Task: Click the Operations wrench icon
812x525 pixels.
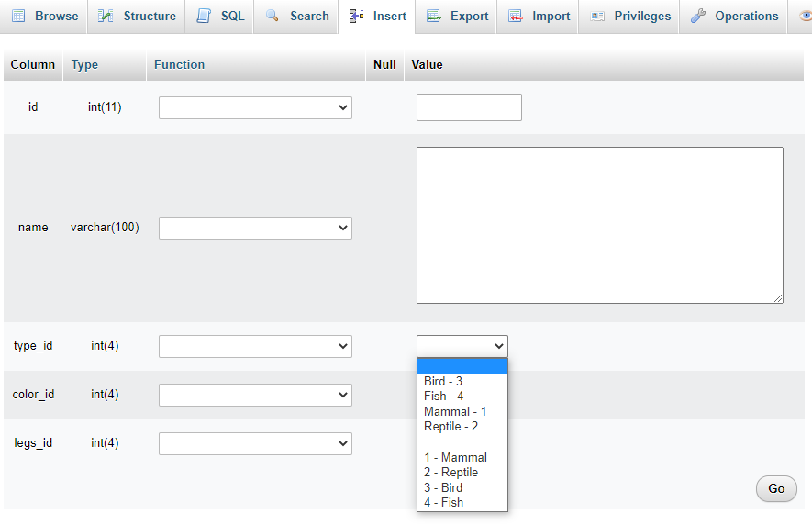Action: coord(697,17)
